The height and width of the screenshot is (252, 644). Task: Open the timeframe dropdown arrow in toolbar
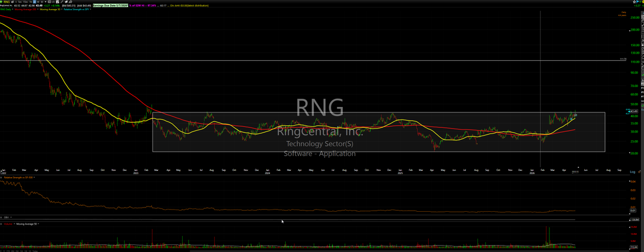coord(45,2)
